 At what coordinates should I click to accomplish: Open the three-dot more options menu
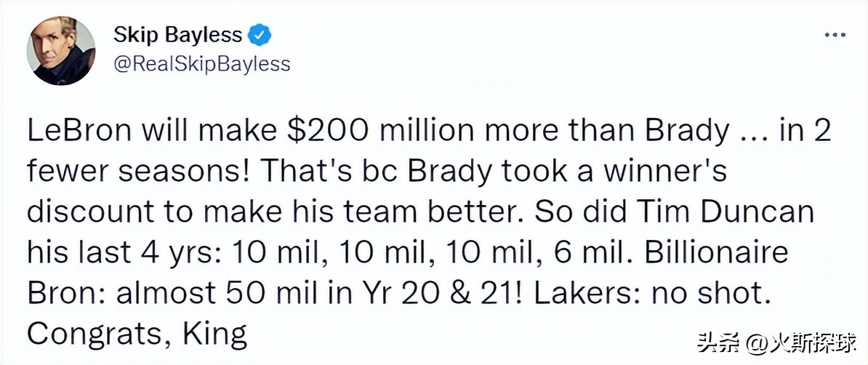tap(832, 35)
